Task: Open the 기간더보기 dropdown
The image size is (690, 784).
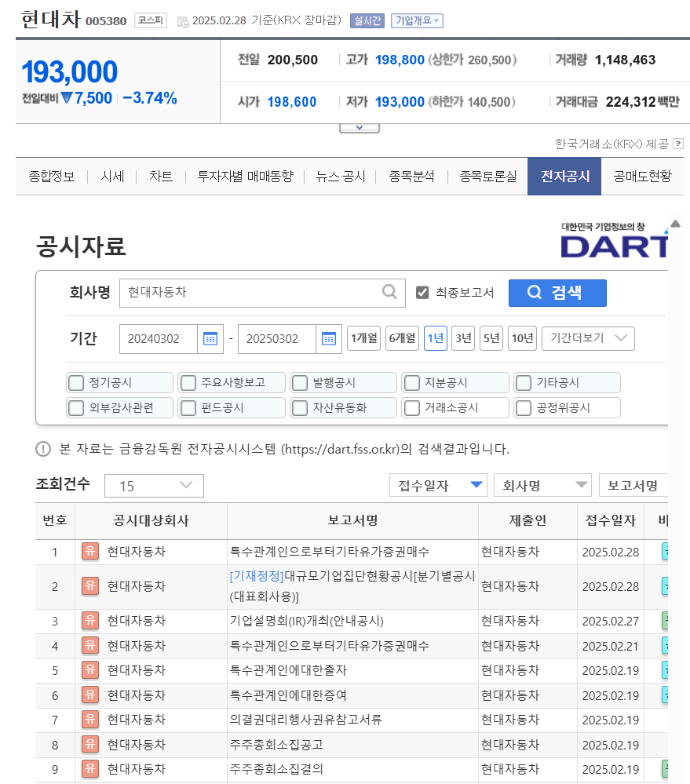Action: (588, 338)
